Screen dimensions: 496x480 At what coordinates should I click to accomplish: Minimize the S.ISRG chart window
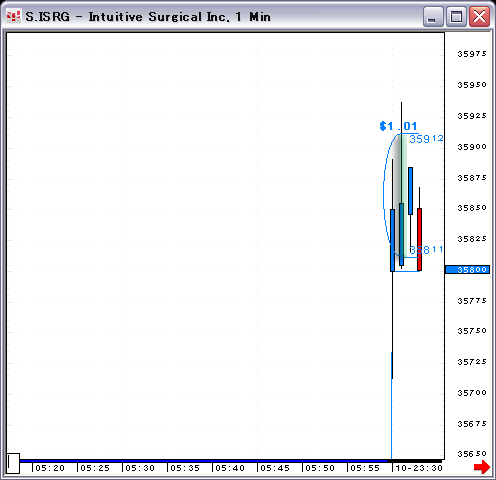tap(433, 16)
